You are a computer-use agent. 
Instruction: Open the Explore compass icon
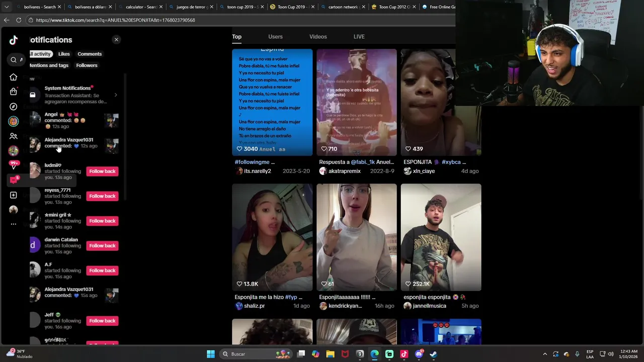(14, 107)
